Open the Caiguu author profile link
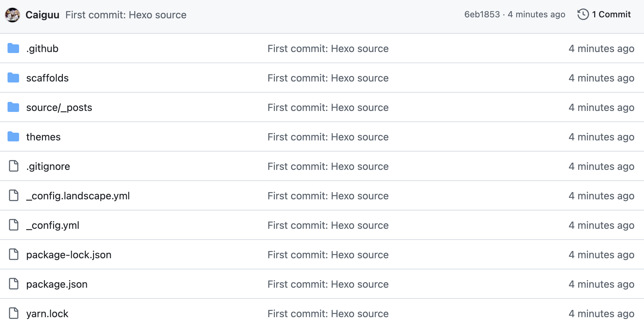 [42, 15]
